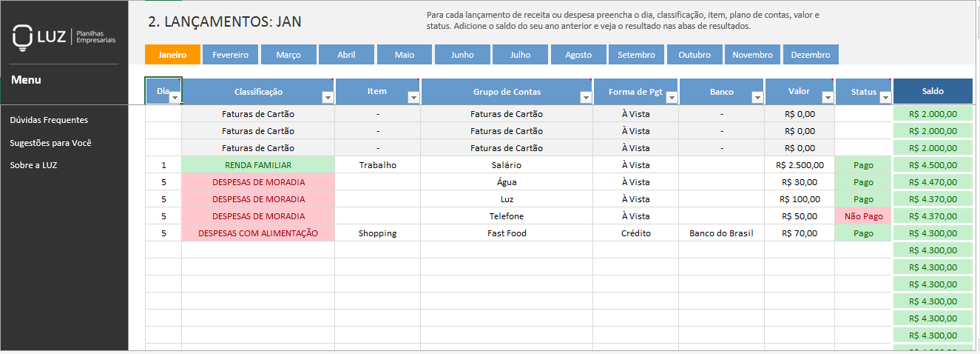Click Sugestões para Você in sidebar
The height and width of the screenshot is (354, 980).
(x=50, y=143)
